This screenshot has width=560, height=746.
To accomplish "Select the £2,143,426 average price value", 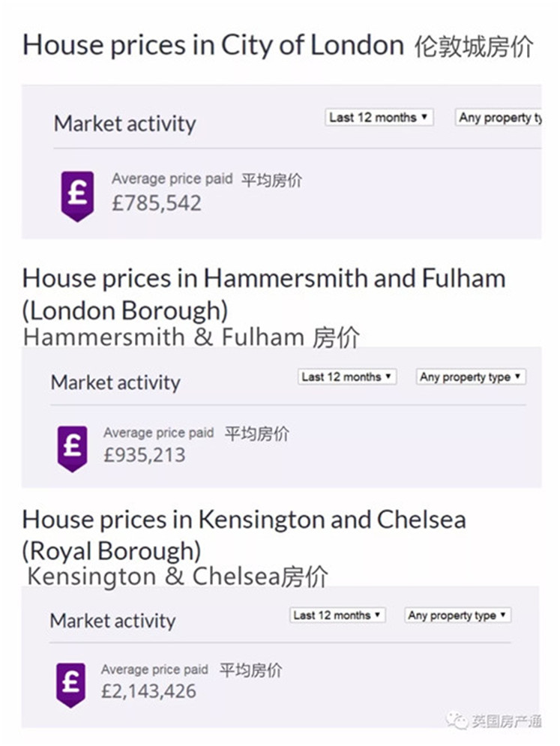I will click(x=148, y=691).
